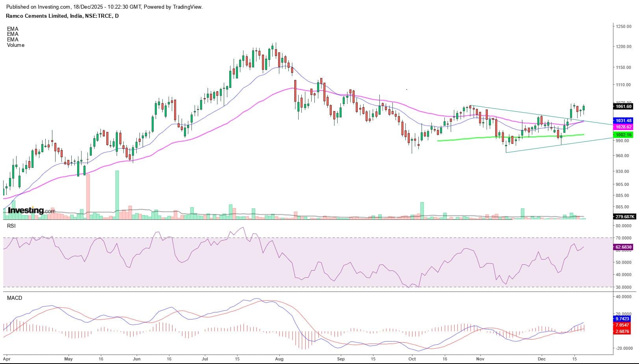639x364 pixels.
Task: Click the 40.0000 label on the MACD axis
Action: tap(624, 297)
